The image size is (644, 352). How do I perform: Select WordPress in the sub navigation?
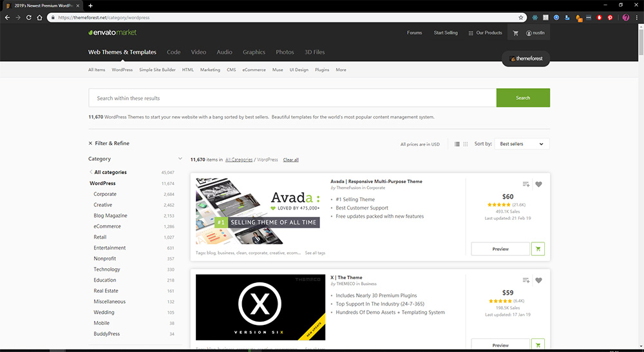[122, 70]
